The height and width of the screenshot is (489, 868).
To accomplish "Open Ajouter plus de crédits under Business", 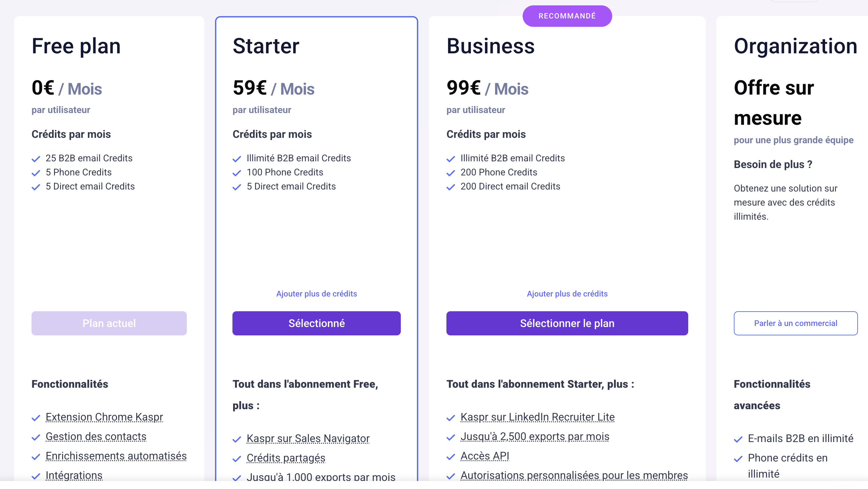I will pyautogui.click(x=567, y=294).
